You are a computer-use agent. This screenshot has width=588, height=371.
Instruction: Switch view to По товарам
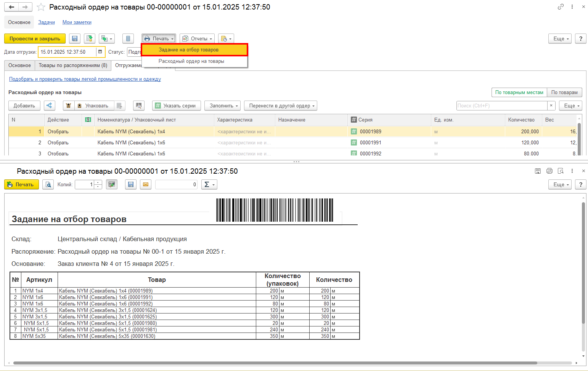click(564, 92)
